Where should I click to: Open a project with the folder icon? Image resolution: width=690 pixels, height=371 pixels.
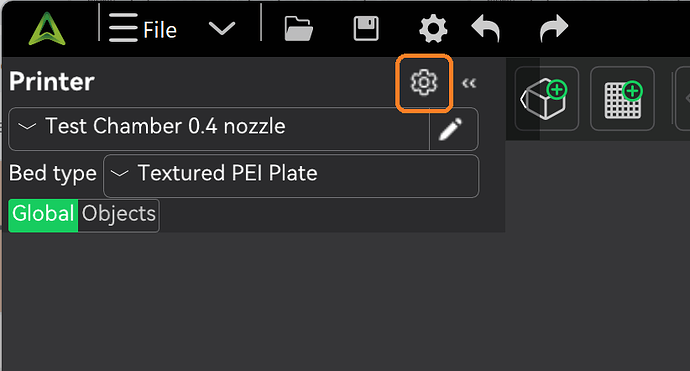[x=299, y=29]
